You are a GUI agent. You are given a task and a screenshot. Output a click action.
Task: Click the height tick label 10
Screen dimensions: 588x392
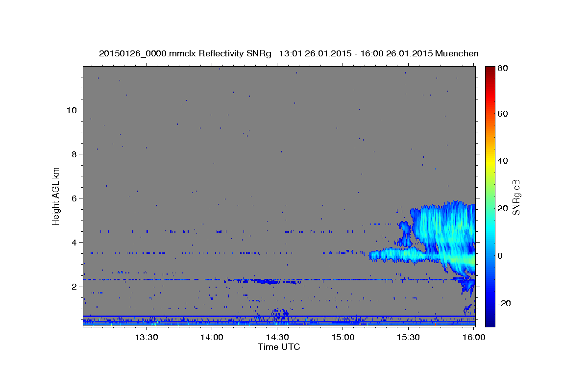[x=72, y=110]
